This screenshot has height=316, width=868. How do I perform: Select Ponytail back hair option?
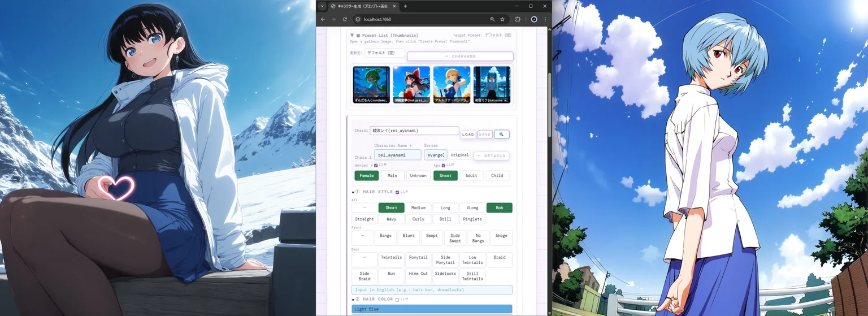(x=418, y=260)
